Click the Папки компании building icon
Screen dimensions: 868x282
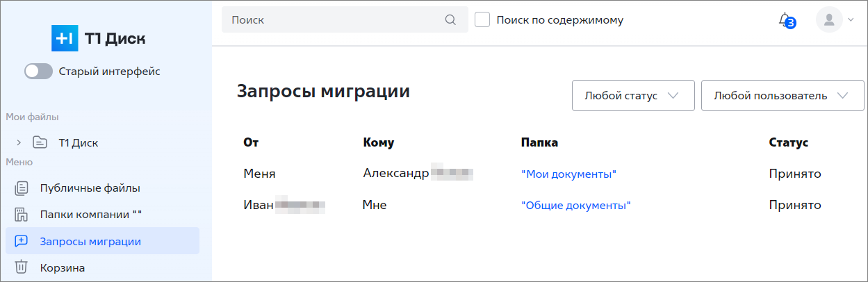click(22, 214)
